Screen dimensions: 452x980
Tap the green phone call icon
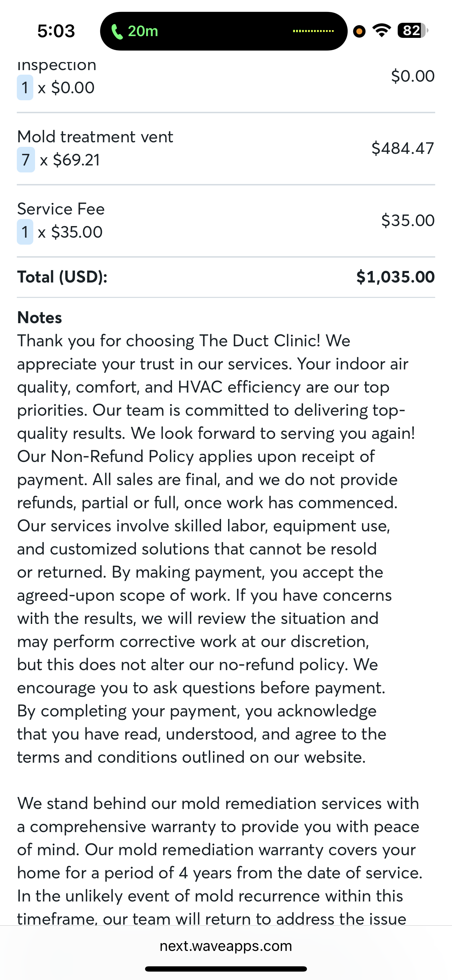click(117, 32)
